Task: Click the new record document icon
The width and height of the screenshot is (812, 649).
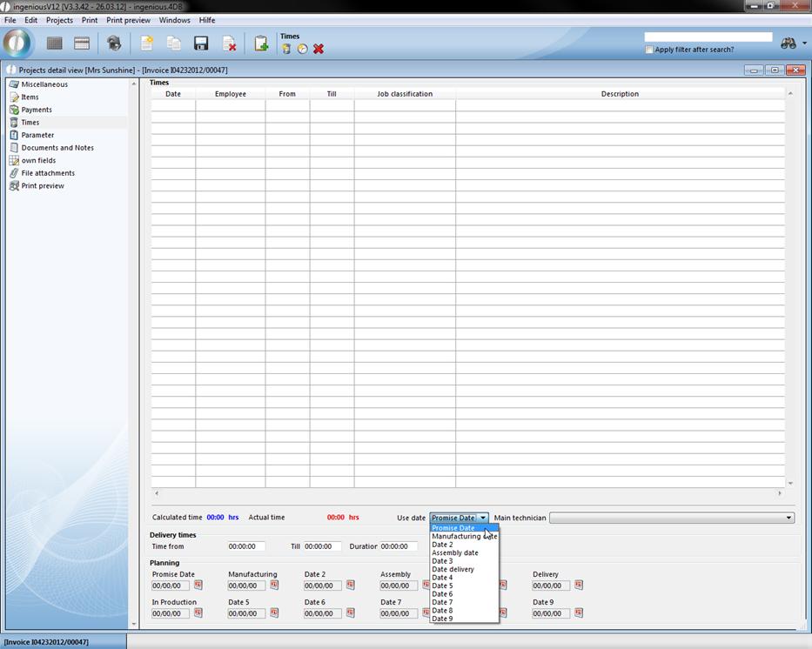Action: 147,43
